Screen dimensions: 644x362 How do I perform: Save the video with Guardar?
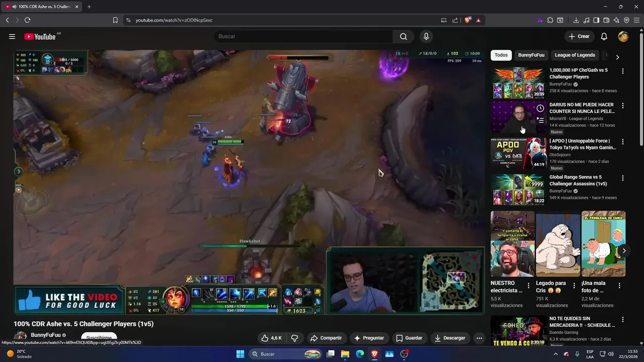[x=409, y=338]
